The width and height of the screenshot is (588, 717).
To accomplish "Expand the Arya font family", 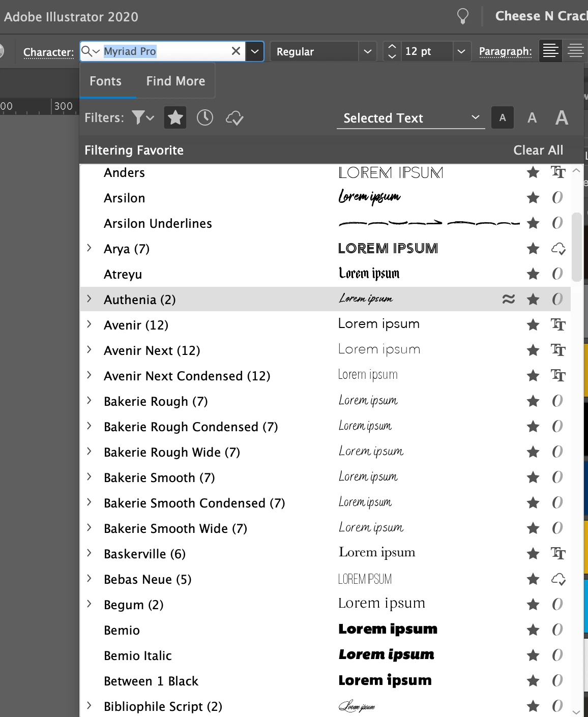I will point(90,248).
